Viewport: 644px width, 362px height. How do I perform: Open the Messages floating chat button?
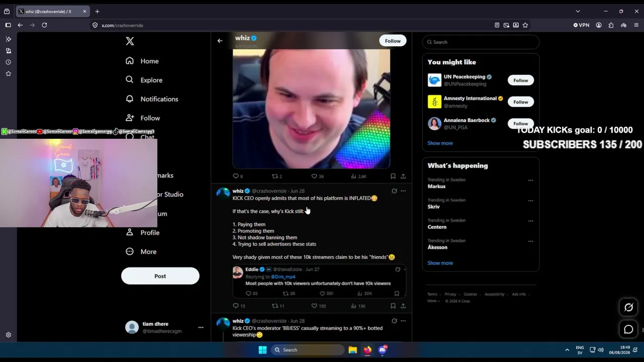tap(628, 329)
